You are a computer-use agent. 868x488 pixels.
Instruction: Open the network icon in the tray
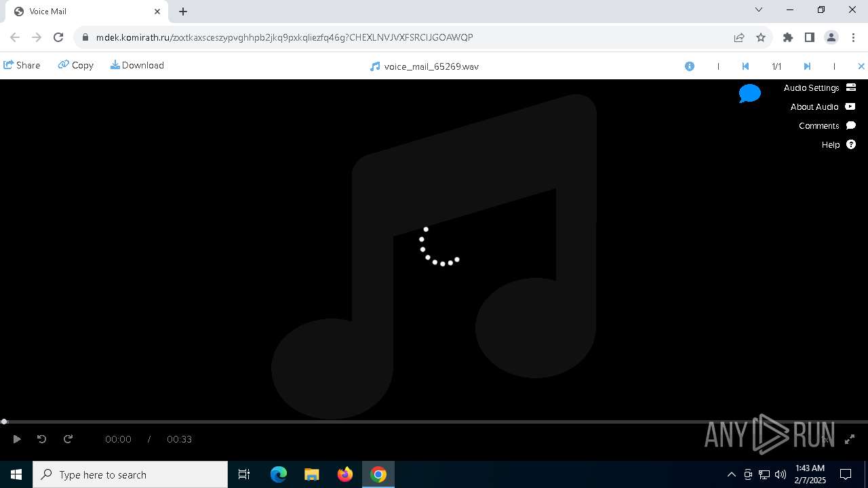coord(764,474)
